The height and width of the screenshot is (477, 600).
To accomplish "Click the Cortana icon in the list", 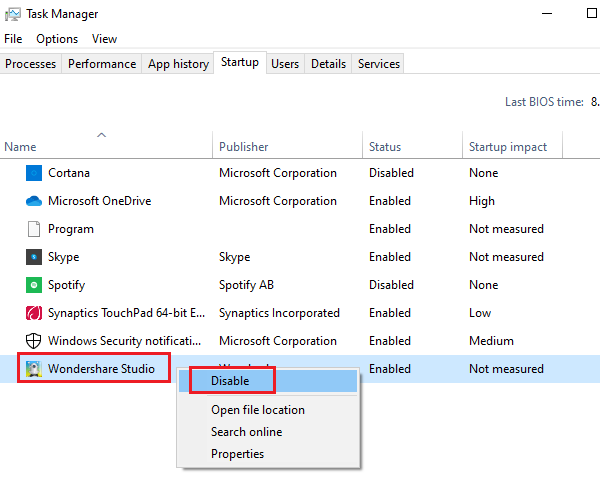I will click(x=33, y=173).
